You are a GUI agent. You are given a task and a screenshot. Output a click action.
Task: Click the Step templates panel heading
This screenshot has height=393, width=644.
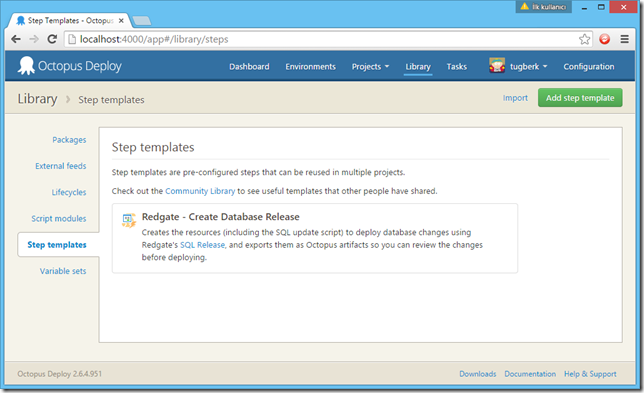(x=153, y=147)
